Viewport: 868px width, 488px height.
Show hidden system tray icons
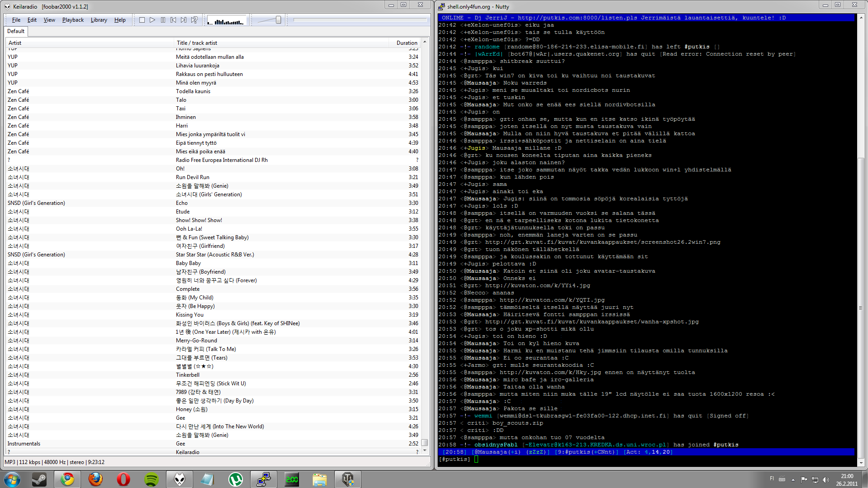point(793,479)
